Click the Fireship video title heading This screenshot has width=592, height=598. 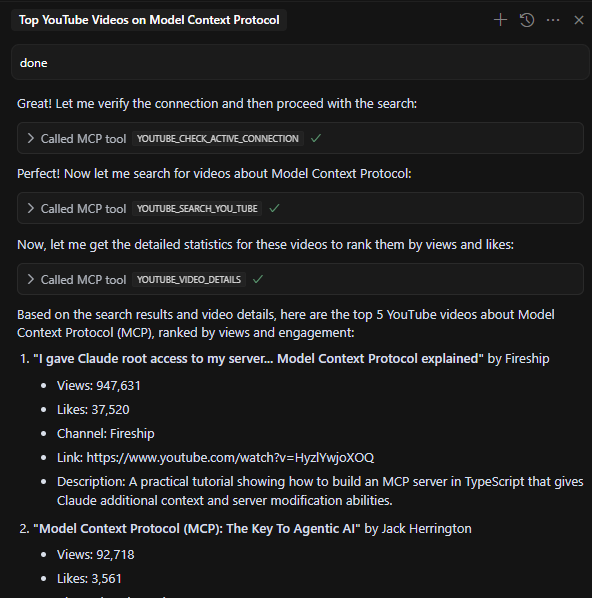(x=258, y=358)
